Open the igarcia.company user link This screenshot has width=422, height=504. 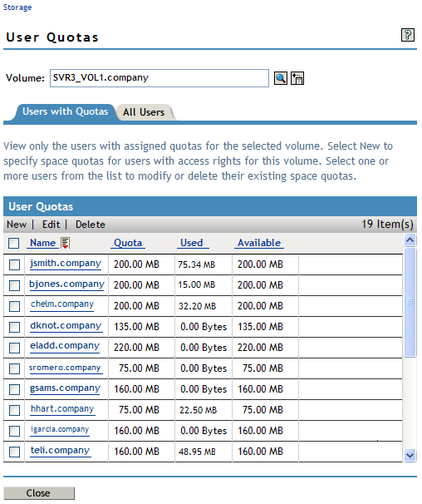click(60, 429)
